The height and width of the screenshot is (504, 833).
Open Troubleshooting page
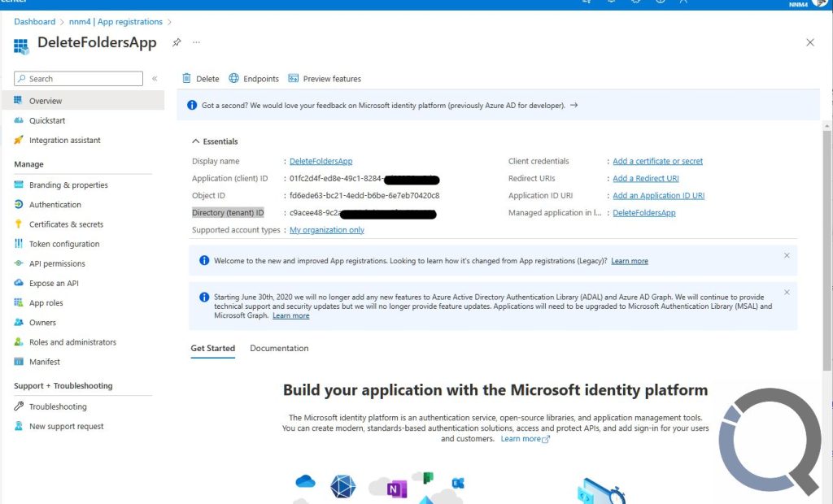[58, 406]
